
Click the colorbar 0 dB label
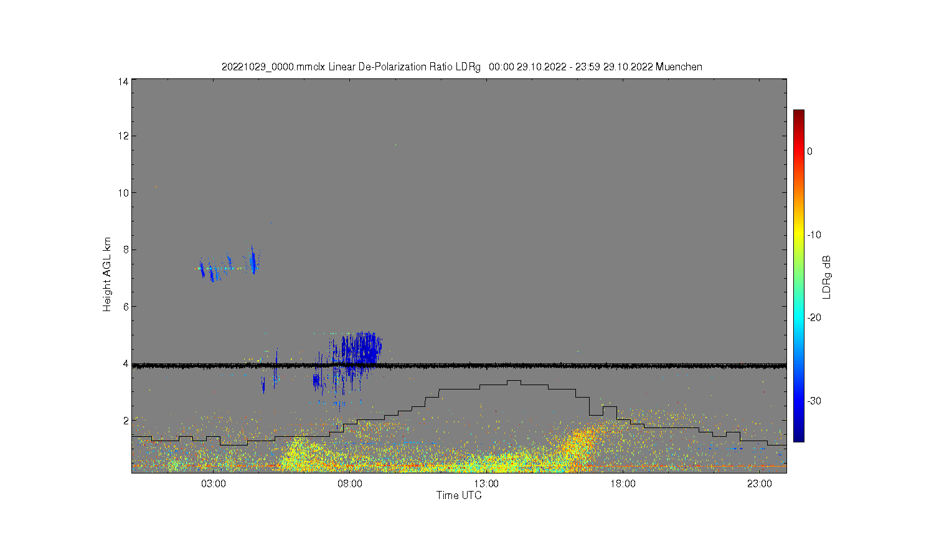[809, 151]
